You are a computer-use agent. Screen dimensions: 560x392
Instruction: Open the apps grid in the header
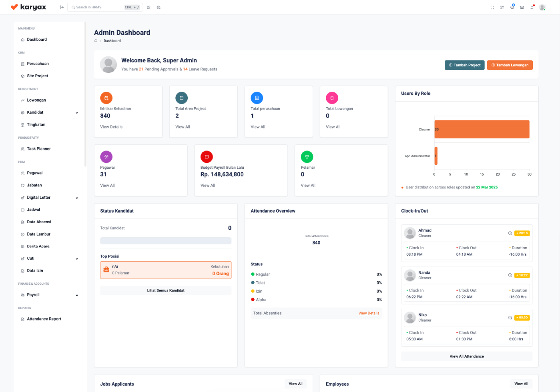[502, 7]
